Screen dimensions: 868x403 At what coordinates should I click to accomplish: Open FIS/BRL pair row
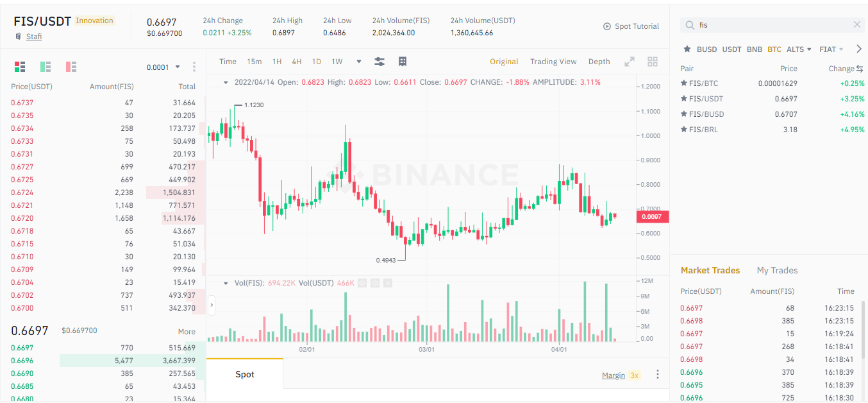point(772,130)
